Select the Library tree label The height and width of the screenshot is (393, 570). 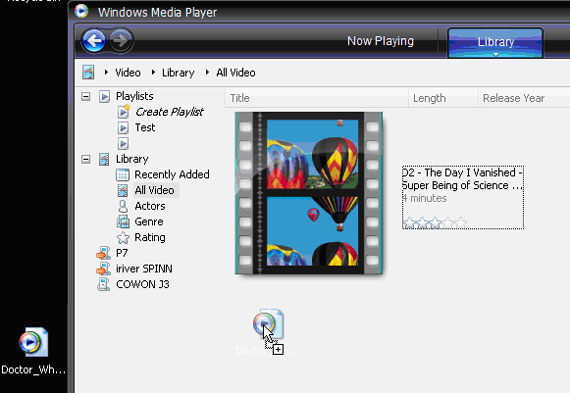[x=132, y=159]
